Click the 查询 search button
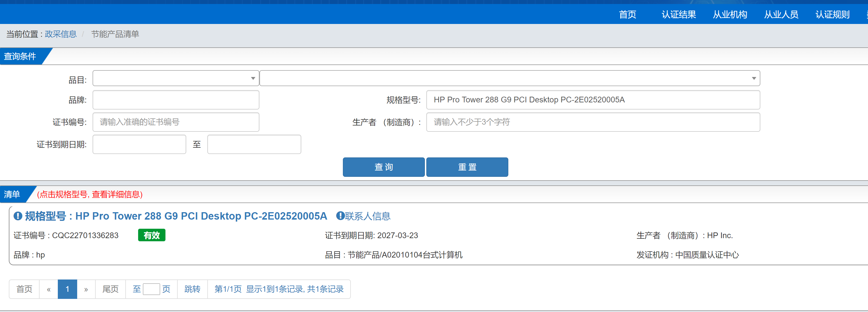 point(384,167)
